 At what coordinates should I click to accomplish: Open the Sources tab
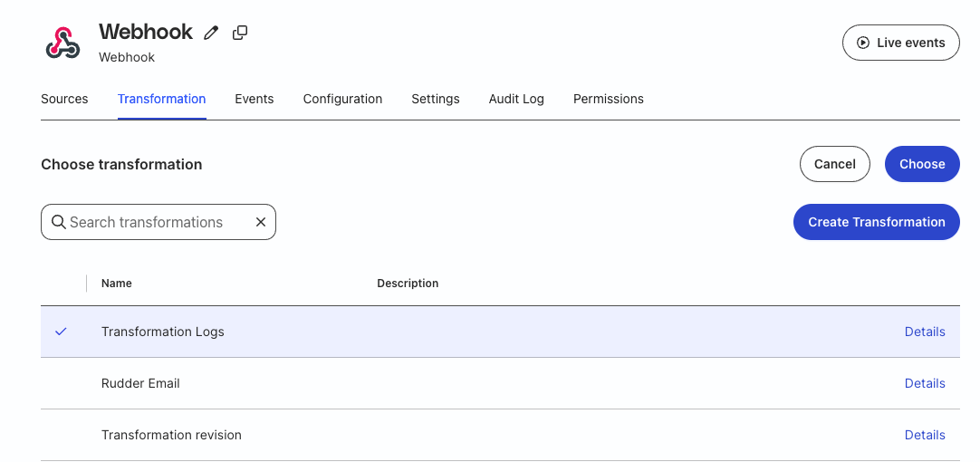click(x=64, y=99)
